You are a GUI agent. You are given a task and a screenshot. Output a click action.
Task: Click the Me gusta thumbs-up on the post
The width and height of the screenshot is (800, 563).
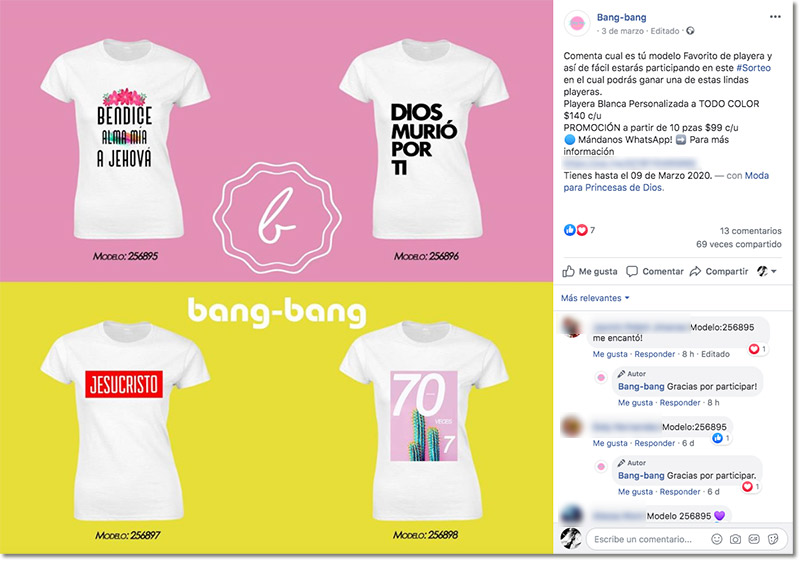(x=569, y=271)
